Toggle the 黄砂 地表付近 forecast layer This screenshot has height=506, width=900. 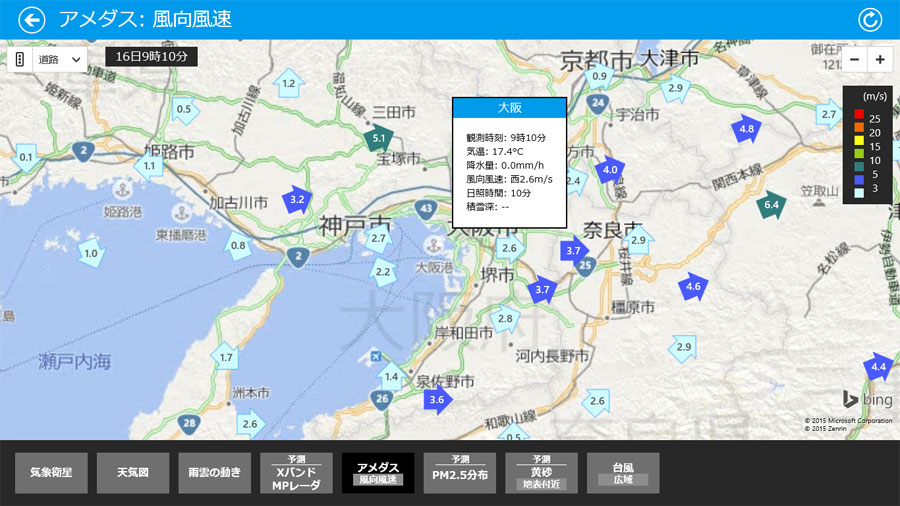pyautogui.click(x=541, y=473)
